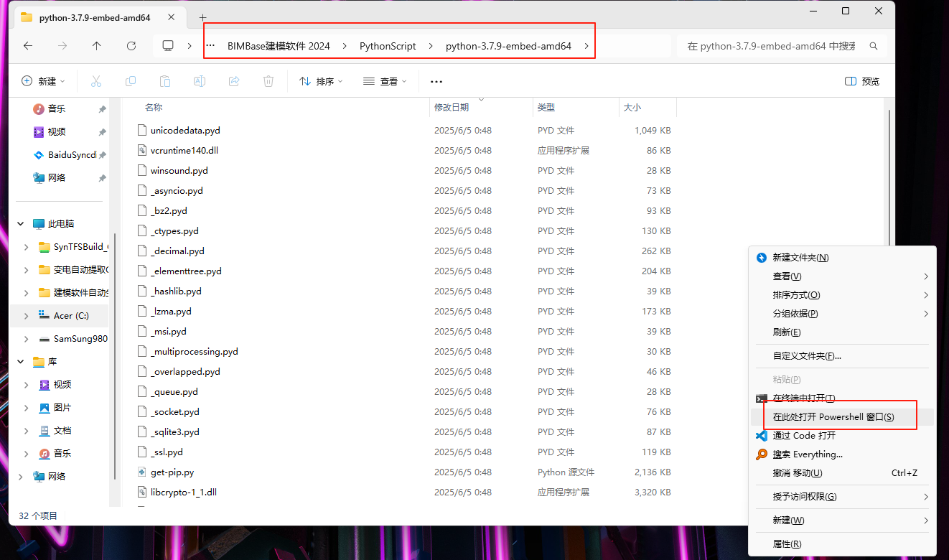949x560 pixels.
Task: Click the Paste clipboard icon
Action: (x=165, y=81)
